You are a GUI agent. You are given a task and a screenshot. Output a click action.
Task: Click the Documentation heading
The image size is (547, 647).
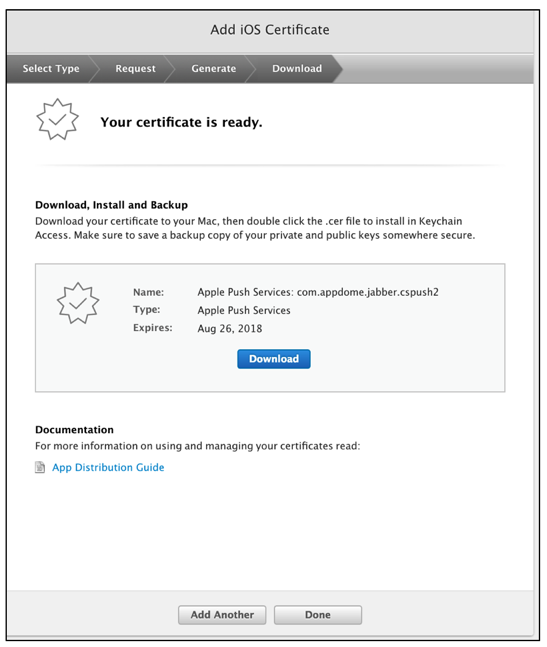[74, 430]
